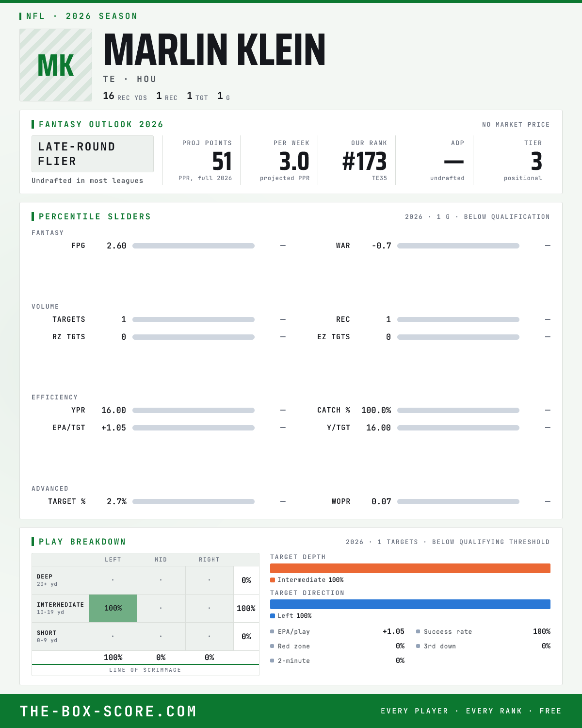Click the LATE-ROUND FLIER badge
Screen dimensions: 582x728
pos(93,154)
